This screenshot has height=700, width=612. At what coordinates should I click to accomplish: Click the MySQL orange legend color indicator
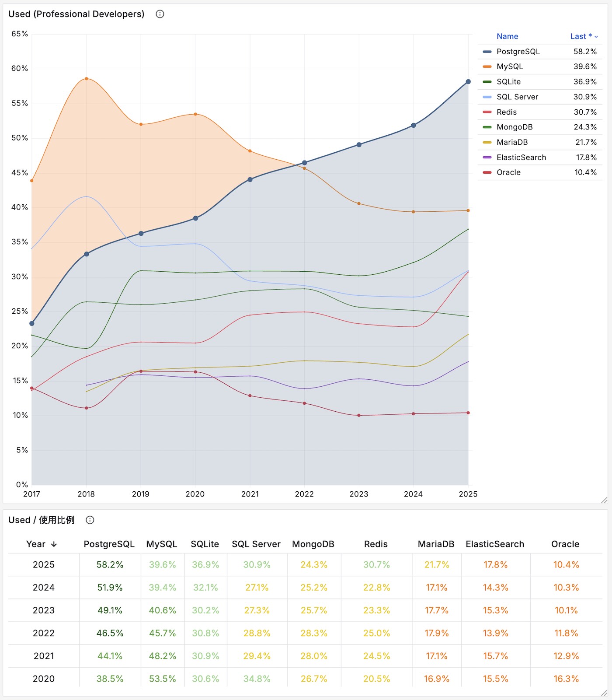(487, 66)
